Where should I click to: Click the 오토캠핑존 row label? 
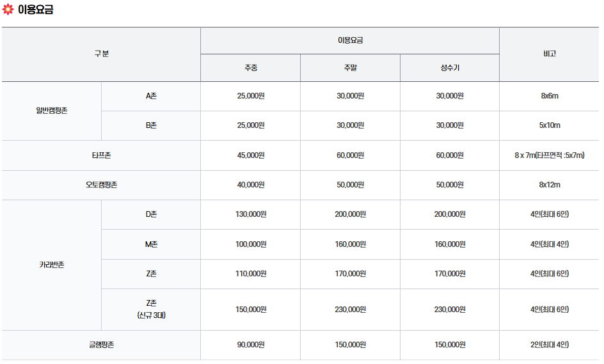101,185
